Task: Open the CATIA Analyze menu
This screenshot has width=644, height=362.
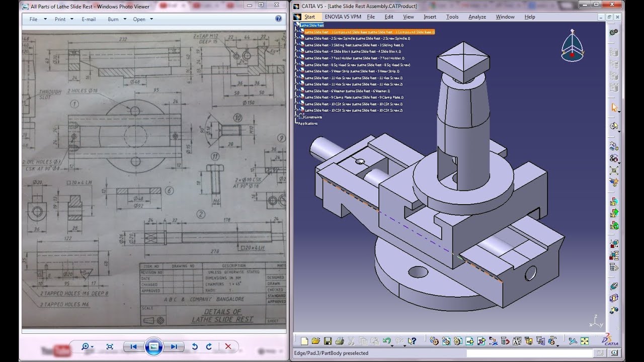Action: click(x=477, y=17)
